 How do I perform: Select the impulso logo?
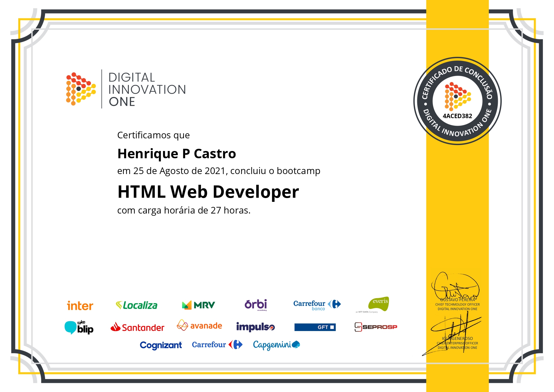[255, 327]
